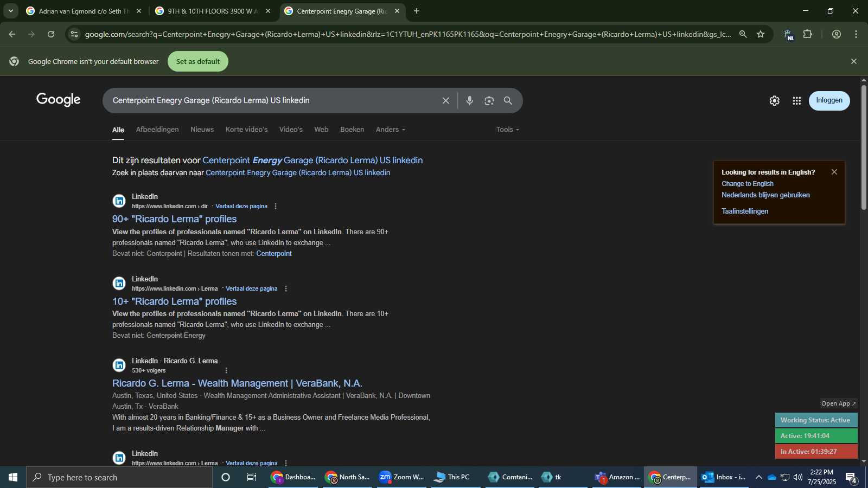Screen dimensions: 868x488
Task: Open the 10+ "Ricardo Lerma" profiles link
Action: [175, 301]
